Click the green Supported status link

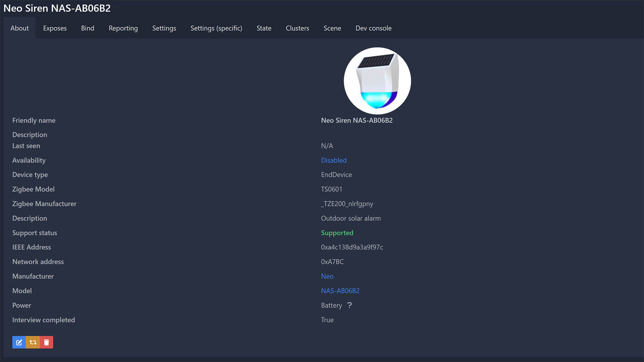[337, 233]
